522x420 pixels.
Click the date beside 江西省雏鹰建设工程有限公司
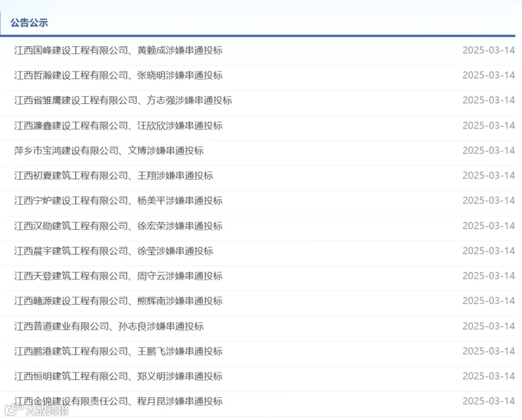click(488, 100)
